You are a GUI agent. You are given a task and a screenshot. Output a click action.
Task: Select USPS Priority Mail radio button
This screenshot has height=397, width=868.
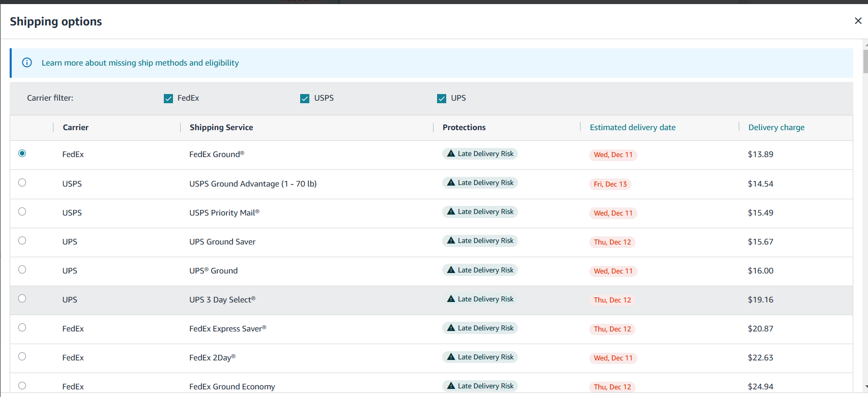22,211
